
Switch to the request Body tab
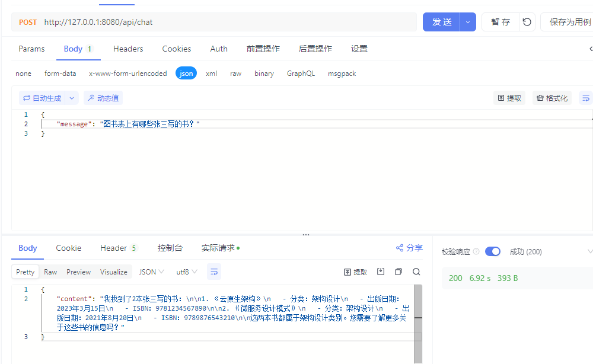click(78, 49)
